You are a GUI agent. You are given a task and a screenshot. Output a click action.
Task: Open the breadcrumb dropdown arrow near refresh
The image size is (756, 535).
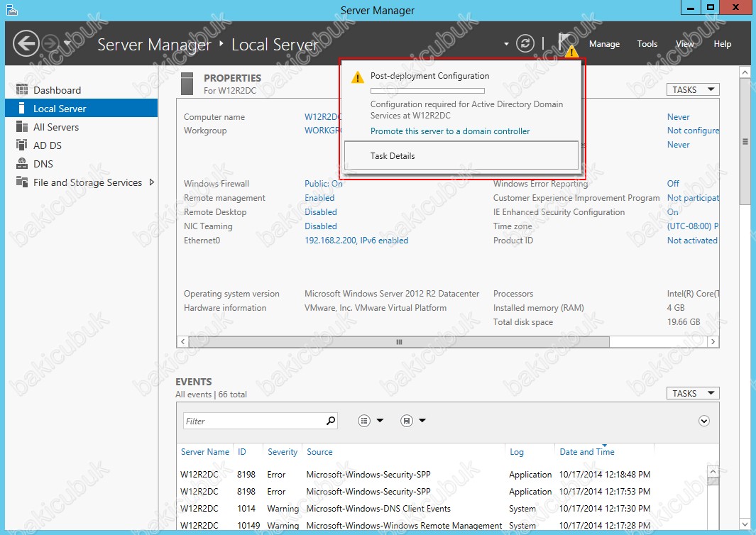click(506, 44)
